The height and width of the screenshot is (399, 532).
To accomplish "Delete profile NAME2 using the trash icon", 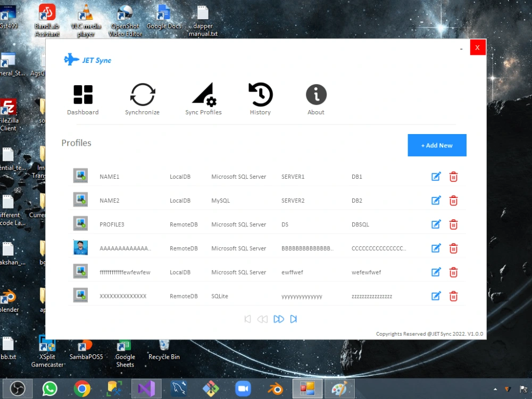I will click(x=453, y=200).
